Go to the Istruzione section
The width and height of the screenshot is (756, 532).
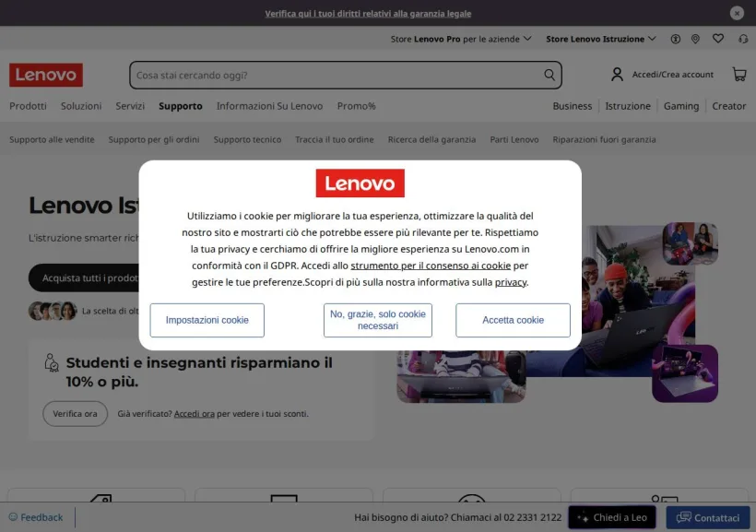[x=628, y=106]
